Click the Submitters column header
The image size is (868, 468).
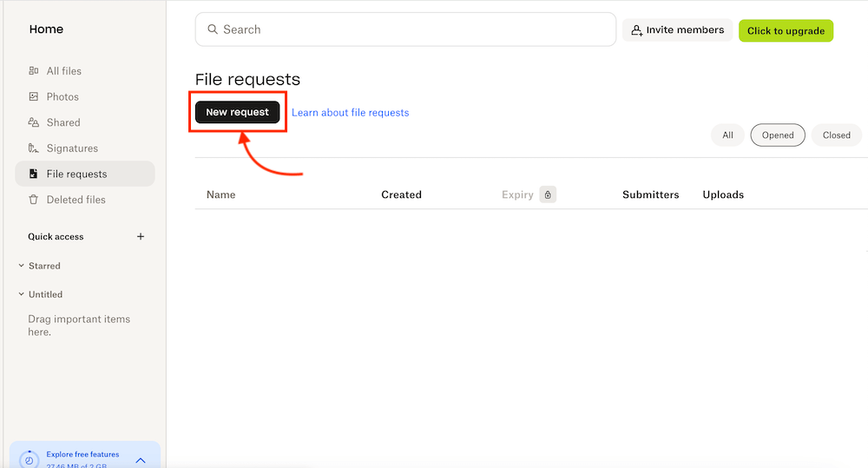[650, 194]
